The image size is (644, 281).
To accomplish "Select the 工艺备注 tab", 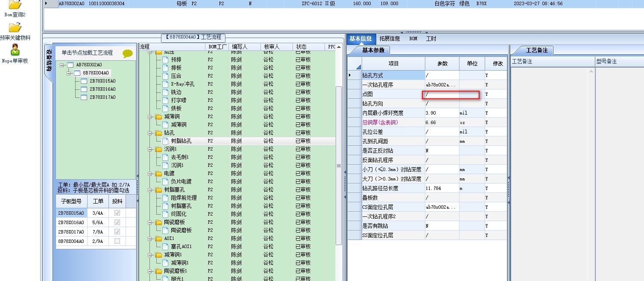I will click(x=536, y=50).
